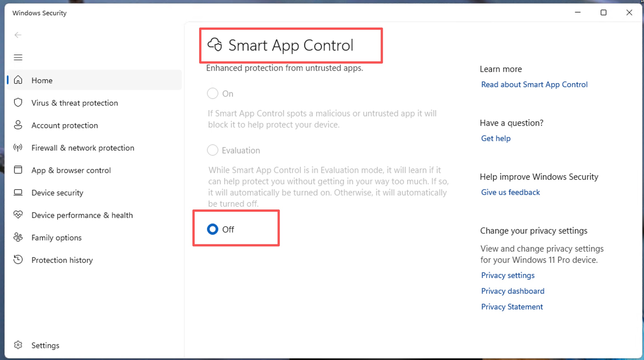Screen dimensions: 644x360
Task: Open App & browser control page
Action: 94,170
